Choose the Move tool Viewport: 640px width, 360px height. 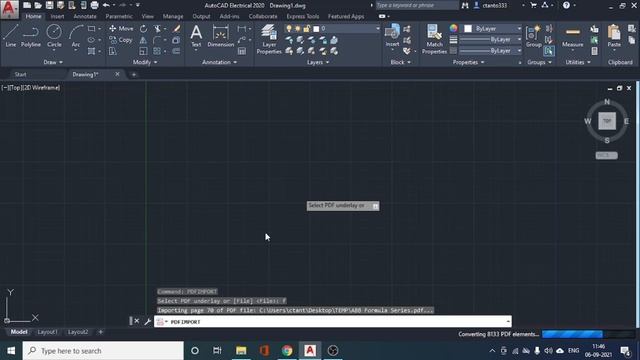tap(121, 29)
